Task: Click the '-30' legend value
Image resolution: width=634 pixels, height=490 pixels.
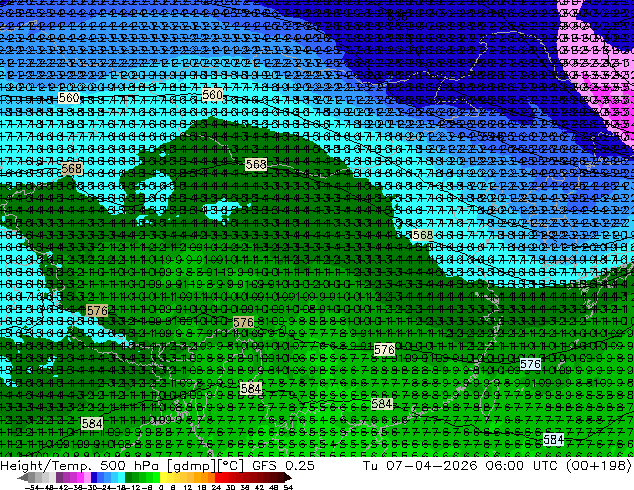Action: pos(93,487)
